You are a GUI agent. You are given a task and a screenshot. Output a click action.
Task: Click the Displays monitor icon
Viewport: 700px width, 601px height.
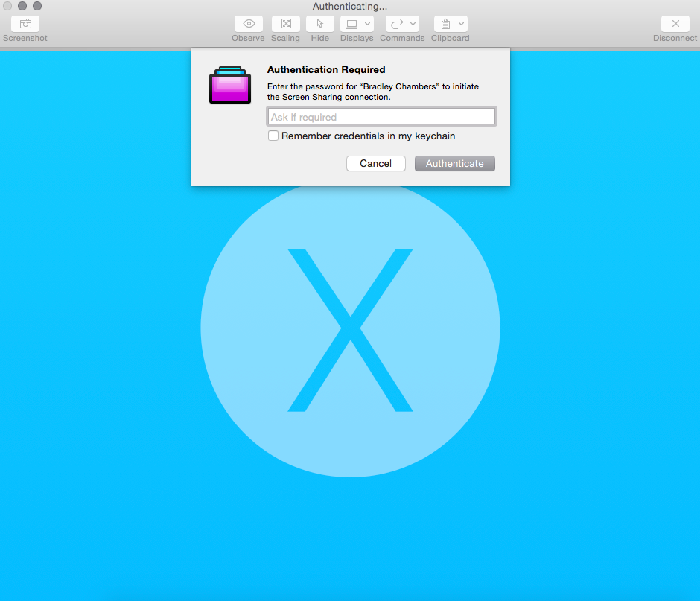point(351,24)
